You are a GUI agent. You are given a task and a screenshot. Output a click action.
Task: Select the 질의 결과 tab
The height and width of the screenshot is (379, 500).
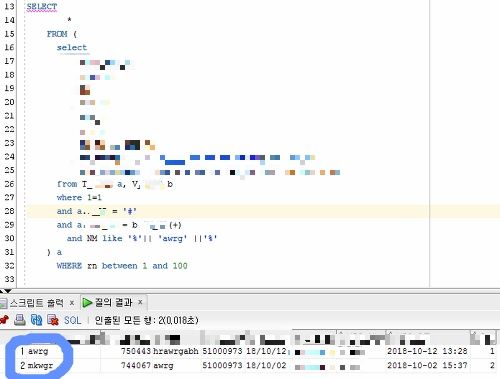point(114,303)
